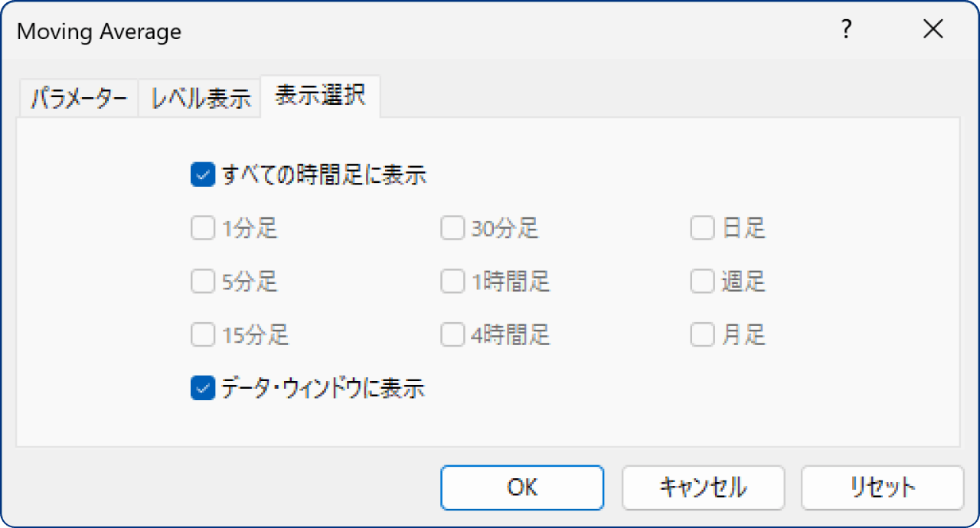
Task: Select the 表示選択 tab
Action: (320, 96)
